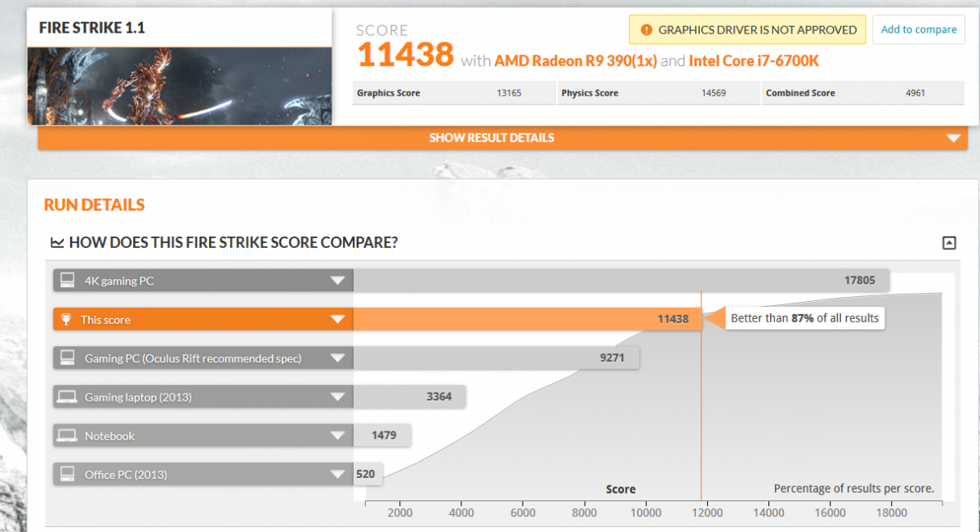Expand the Notebook row arrow

pos(338,436)
